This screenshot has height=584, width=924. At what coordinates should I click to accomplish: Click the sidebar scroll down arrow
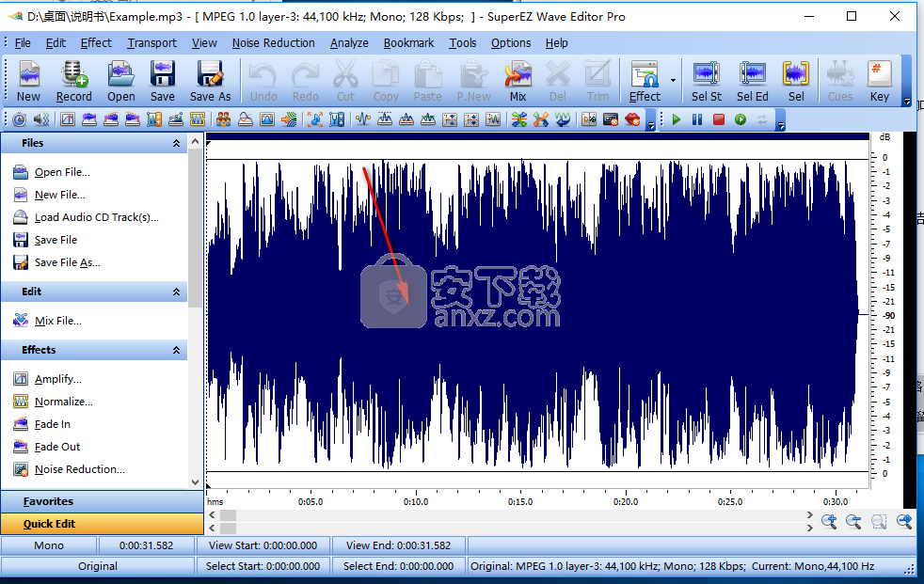(x=196, y=482)
